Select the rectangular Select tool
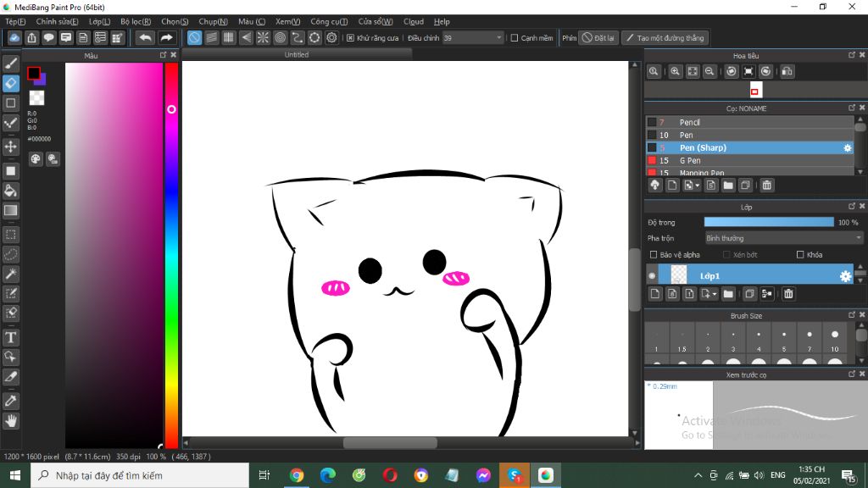The image size is (868, 488). click(10, 235)
